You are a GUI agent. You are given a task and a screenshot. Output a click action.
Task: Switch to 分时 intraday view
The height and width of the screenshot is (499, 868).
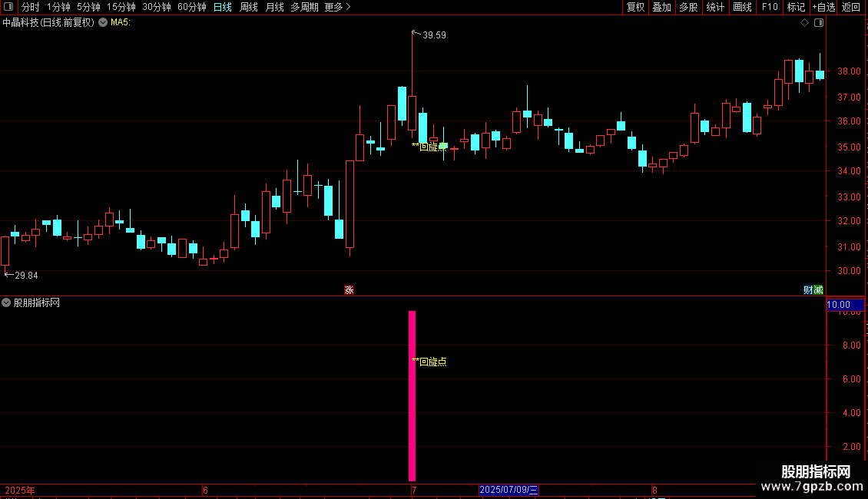click(31, 7)
